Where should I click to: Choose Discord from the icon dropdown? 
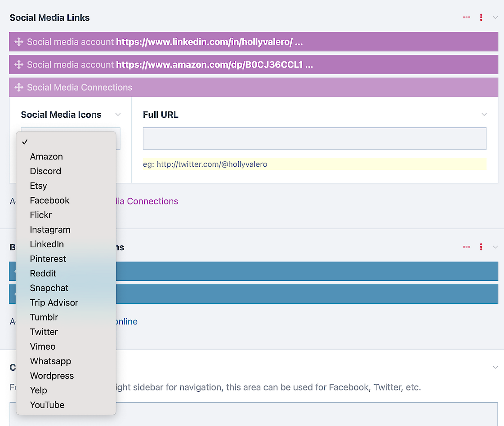[66, 171]
